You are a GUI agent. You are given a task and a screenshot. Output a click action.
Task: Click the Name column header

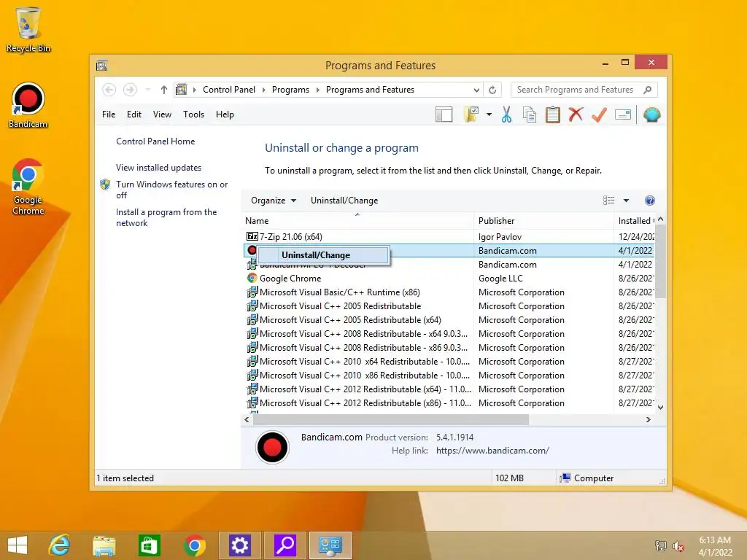point(358,220)
